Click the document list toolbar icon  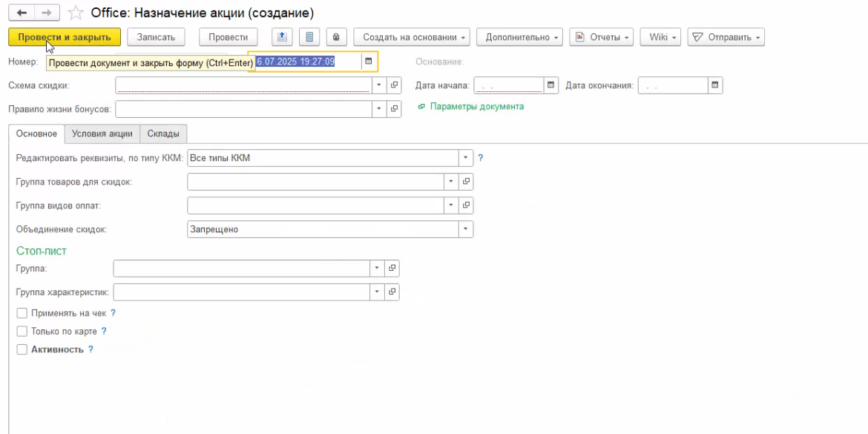[x=309, y=37]
